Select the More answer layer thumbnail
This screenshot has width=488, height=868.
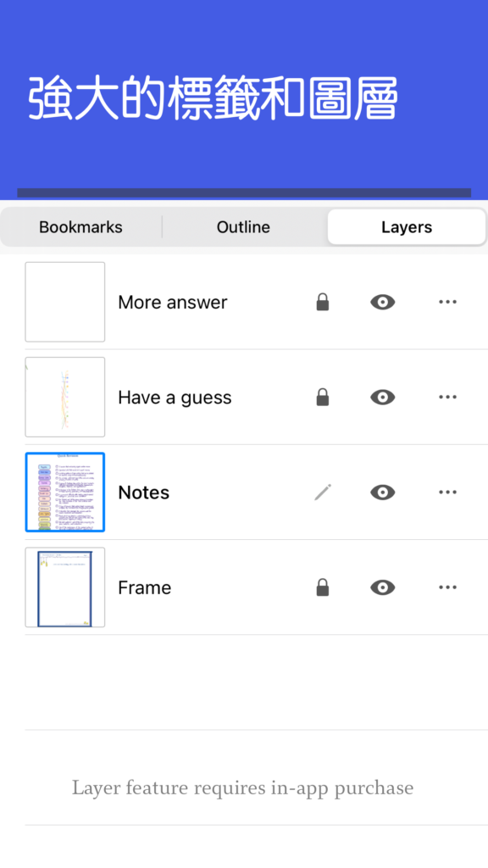pos(64,303)
